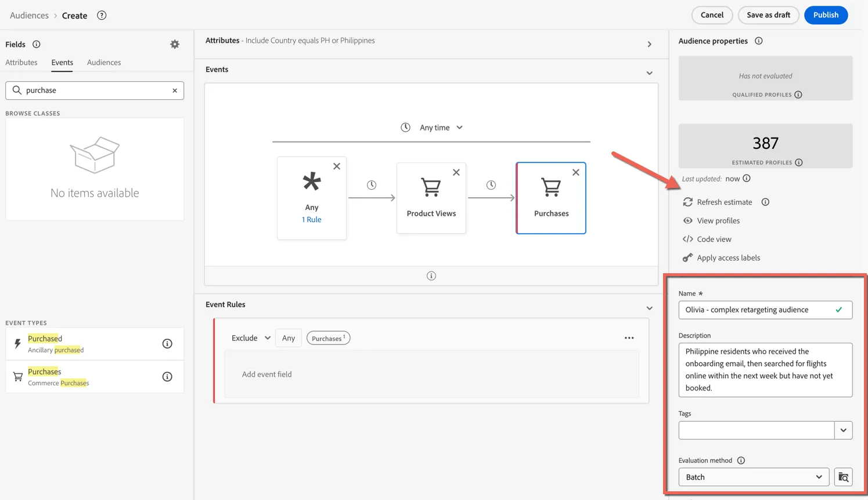This screenshot has height=500, width=868.
Task: Collapse the Events section
Action: [650, 73]
